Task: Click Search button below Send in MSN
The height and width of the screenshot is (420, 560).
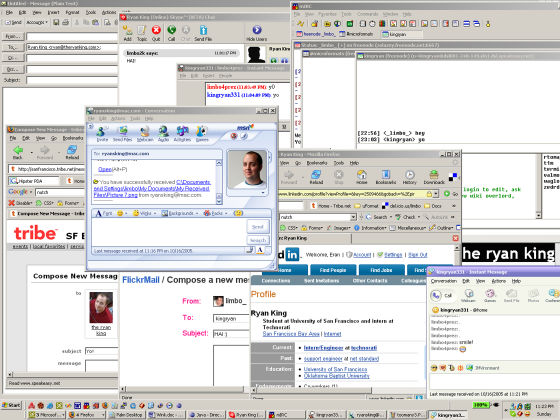Action: tap(258, 240)
